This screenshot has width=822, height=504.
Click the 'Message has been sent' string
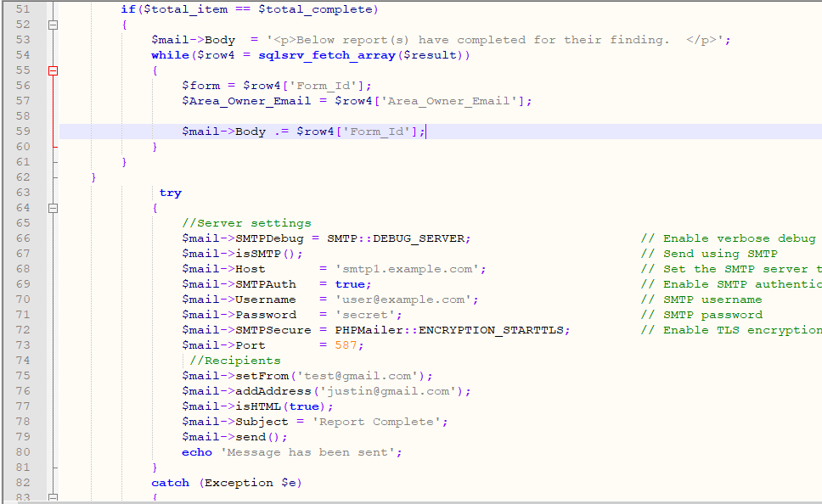(307, 452)
